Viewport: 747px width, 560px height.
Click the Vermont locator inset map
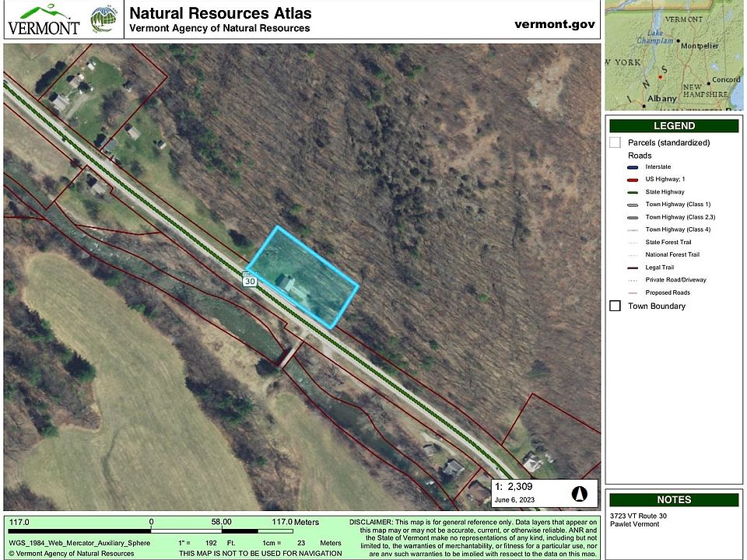click(x=672, y=54)
